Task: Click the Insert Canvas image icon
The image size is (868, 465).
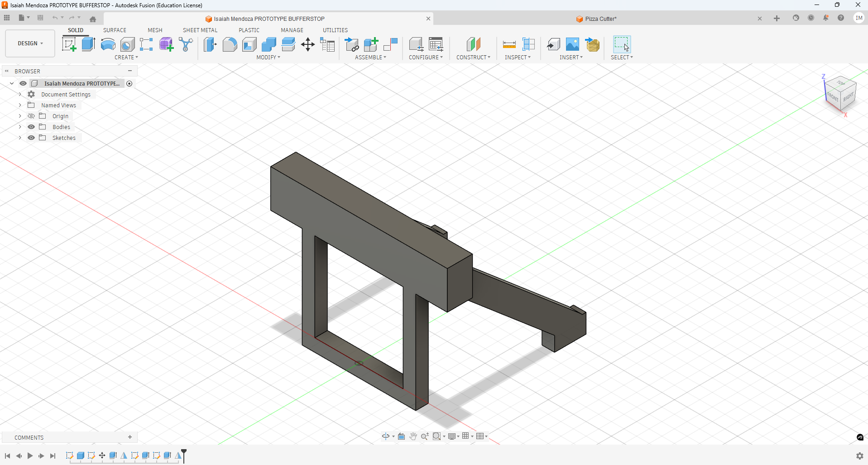Action: pyautogui.click(x=572, y=44)
